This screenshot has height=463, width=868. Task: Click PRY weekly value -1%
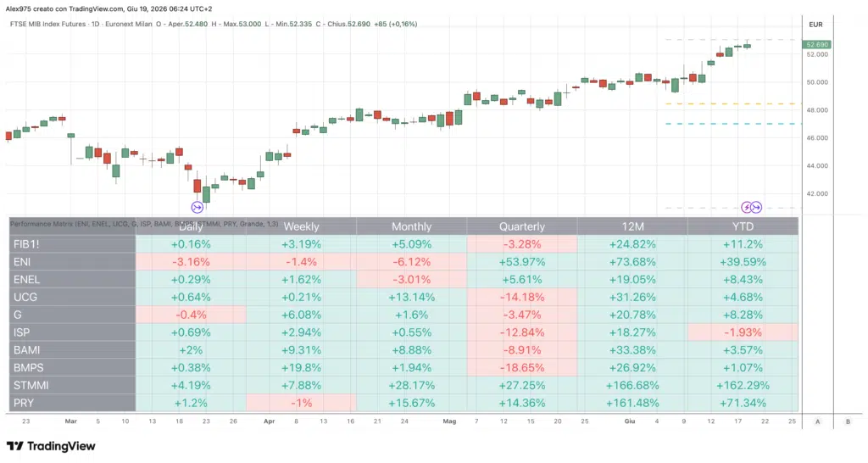click(301, 403)
